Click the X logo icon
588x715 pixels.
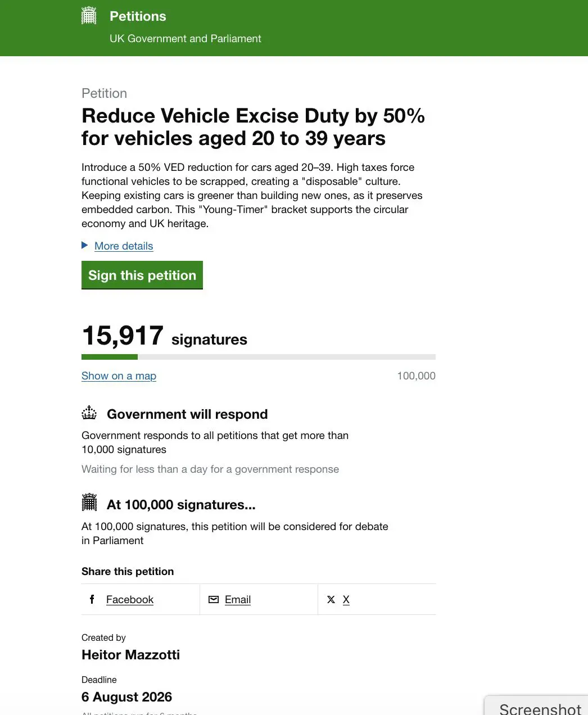tap(331, 599)
